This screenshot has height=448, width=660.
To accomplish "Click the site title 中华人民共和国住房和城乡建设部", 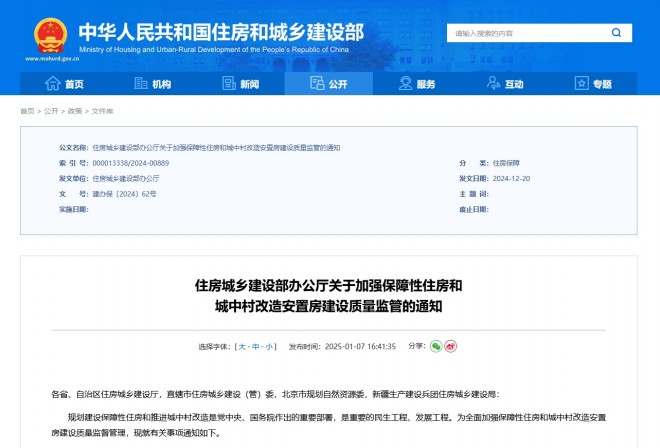I will pos(221,32).
